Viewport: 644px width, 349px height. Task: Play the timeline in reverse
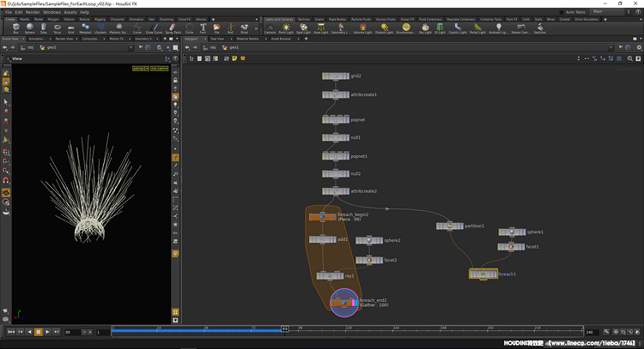coord(29,332)
